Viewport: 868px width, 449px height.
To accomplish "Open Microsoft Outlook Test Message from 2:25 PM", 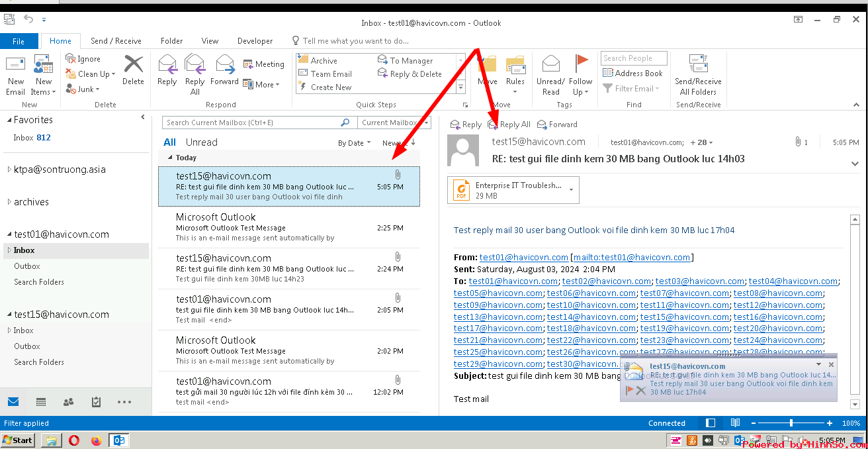I will coord(289,227).
